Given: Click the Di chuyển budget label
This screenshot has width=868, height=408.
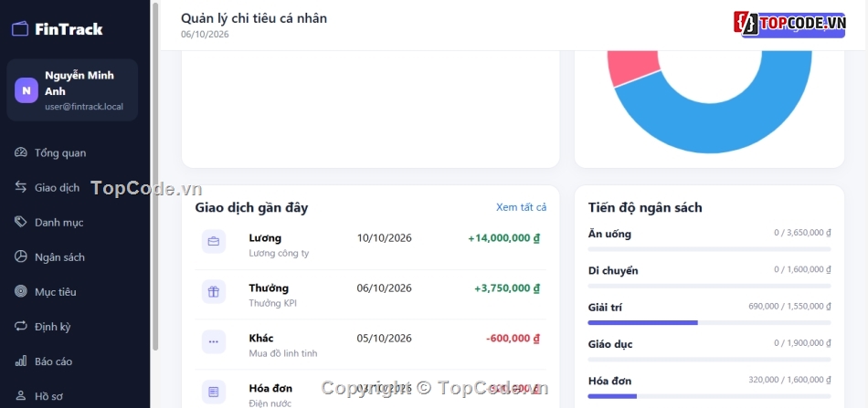Looking at the screenshot, I should [613, 270].
